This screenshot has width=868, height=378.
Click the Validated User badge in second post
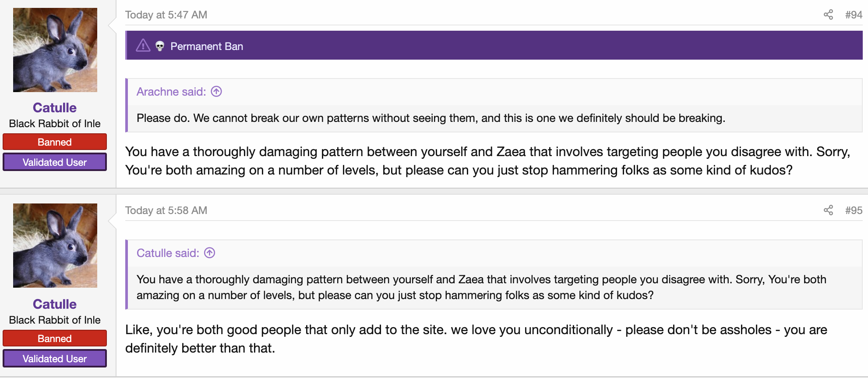[x=55, y=359]
